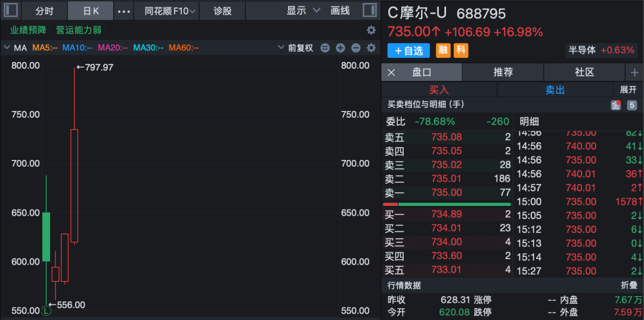
Task: Open the 显示 display dropdown
Action: (x=303, y=11)
